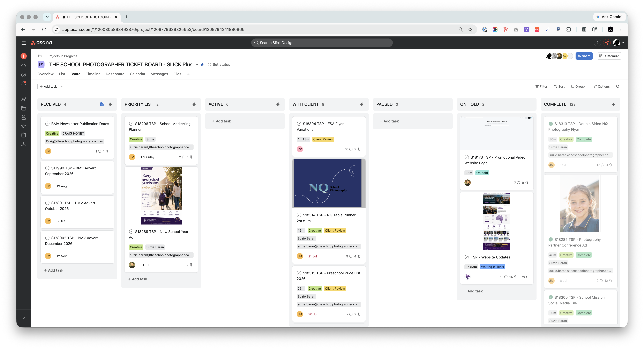
Task: Click the board search magnifier icon
Action: coord(618,87)
